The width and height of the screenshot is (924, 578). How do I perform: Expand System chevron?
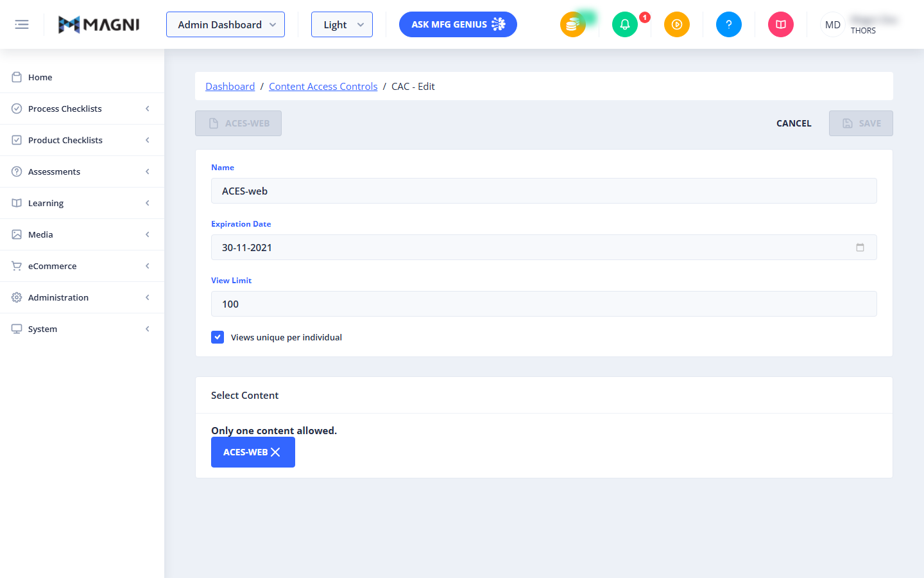coord(148,329)
